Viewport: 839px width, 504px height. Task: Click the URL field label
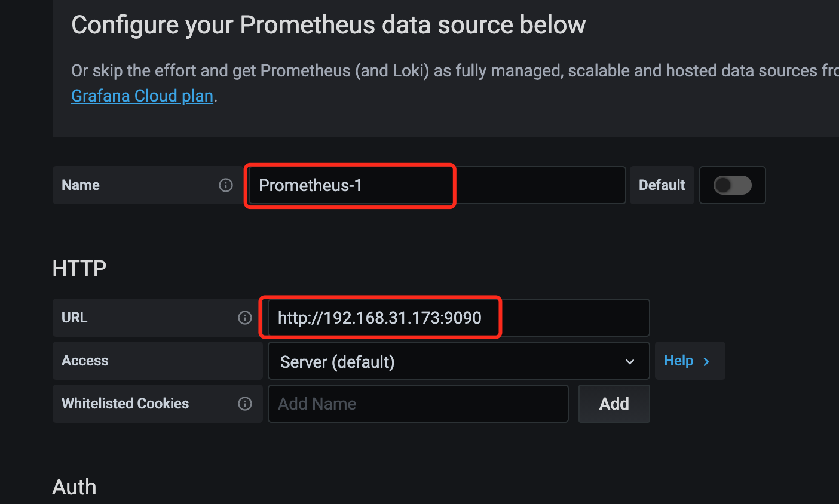(75, 318)
